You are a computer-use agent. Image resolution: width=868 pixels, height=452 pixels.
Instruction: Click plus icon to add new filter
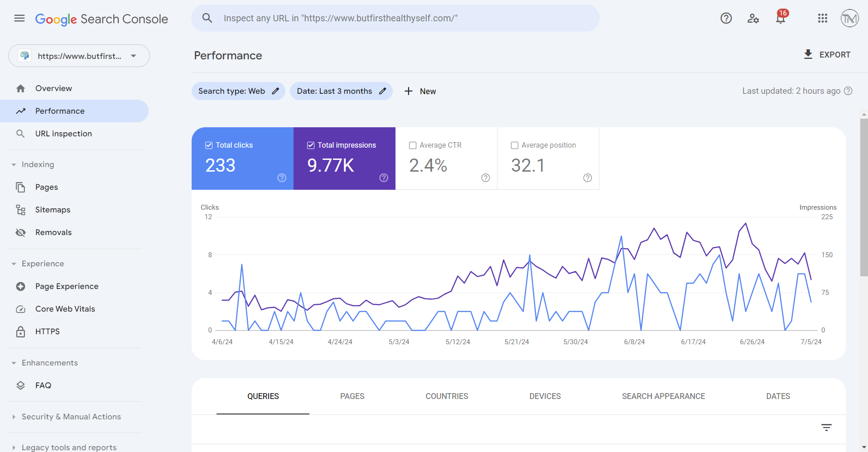click(x=409, y=91)
